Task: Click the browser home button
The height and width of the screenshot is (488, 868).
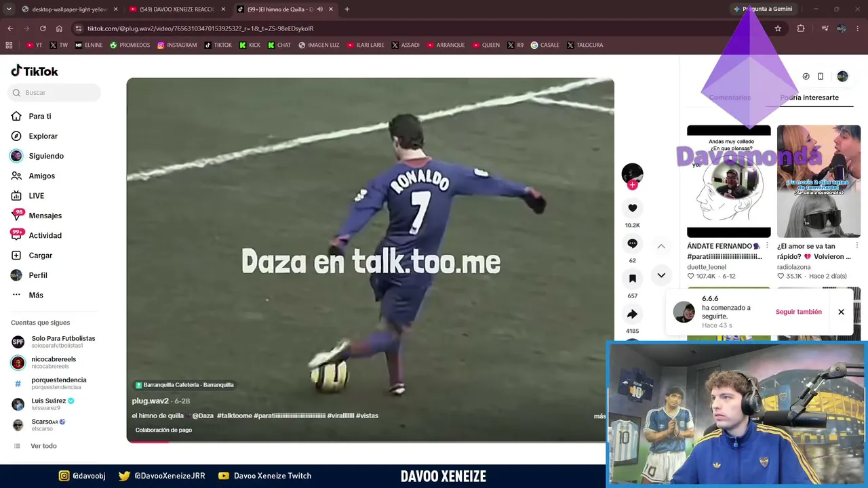Action: (59, 28)
